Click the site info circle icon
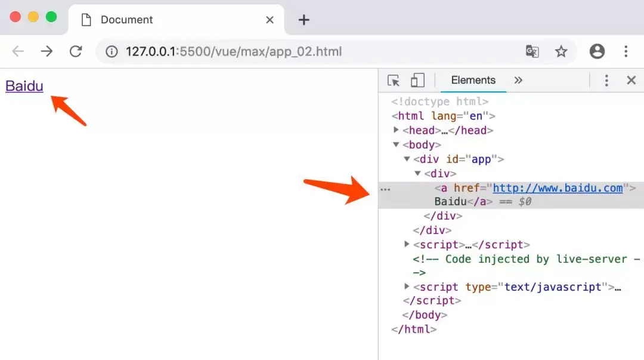 (112, 51)
